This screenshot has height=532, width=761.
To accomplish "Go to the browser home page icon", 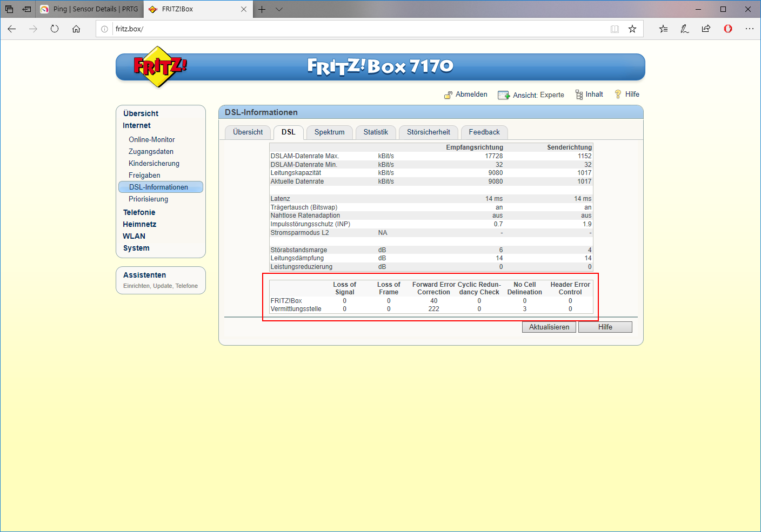I will pyautogui.click(x=76, y=29).
